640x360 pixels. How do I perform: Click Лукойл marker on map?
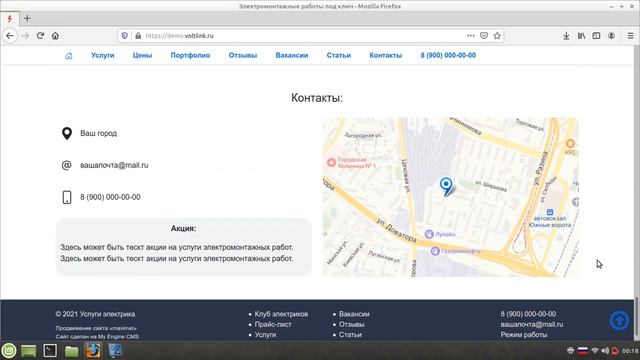point(440,234)
